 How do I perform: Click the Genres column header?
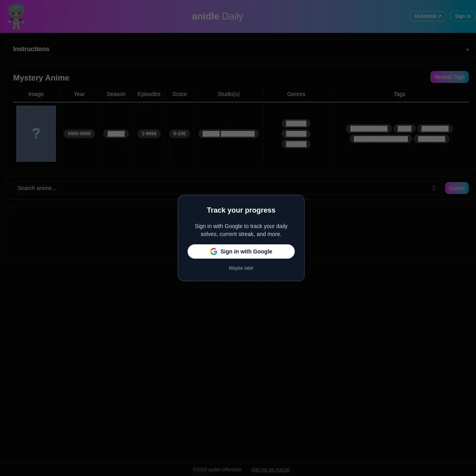pos(296,94)
